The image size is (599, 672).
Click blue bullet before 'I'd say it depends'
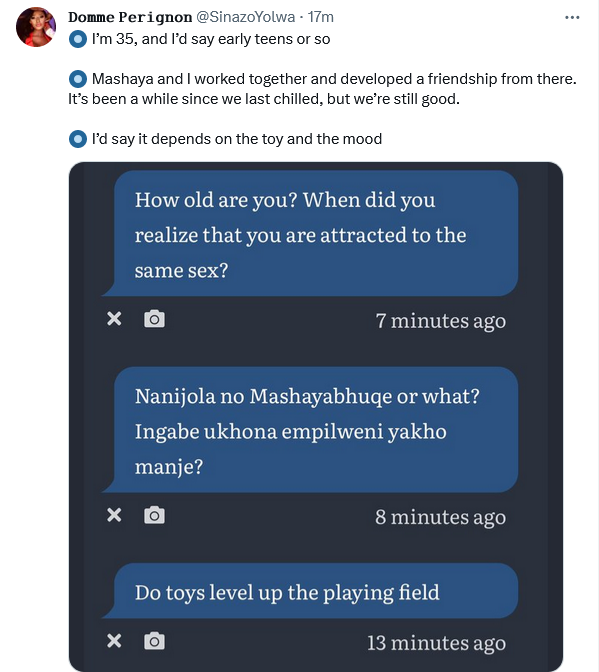coord(78,139)
